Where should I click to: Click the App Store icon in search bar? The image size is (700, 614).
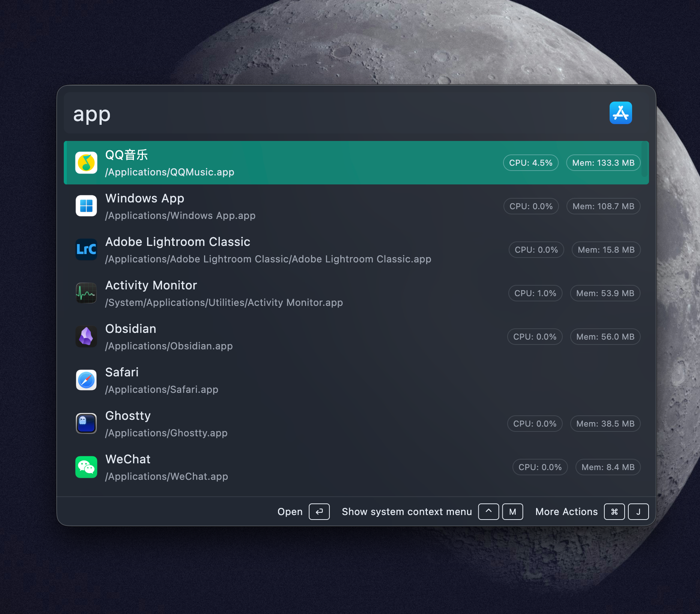point(620,113)
